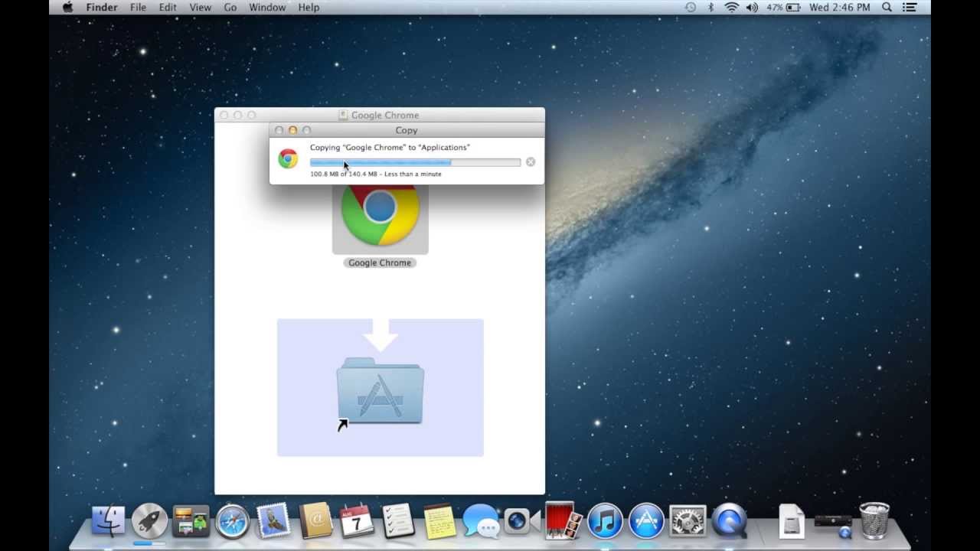Image resolution: width=980 pixels, height=551 pixels.
Task: Open the Go menu
Action: pyautogui.click(x=230, y=8)
